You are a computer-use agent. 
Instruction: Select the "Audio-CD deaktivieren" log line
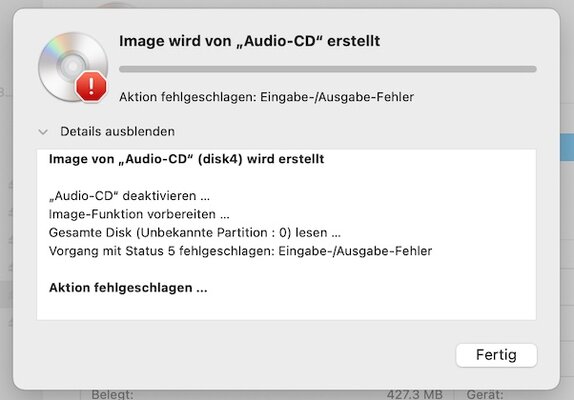[x=129, y=196]
